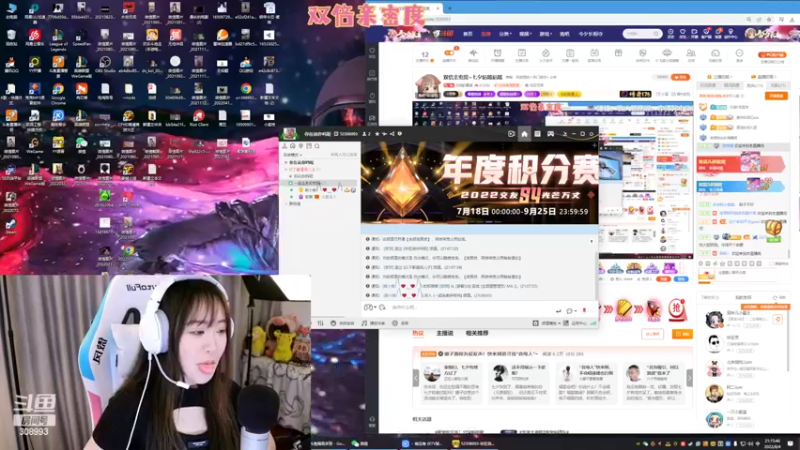This screenshot has height=450, width=800.
Task: Go to the 首页 item in Douyu navigation
Action: 468,34
